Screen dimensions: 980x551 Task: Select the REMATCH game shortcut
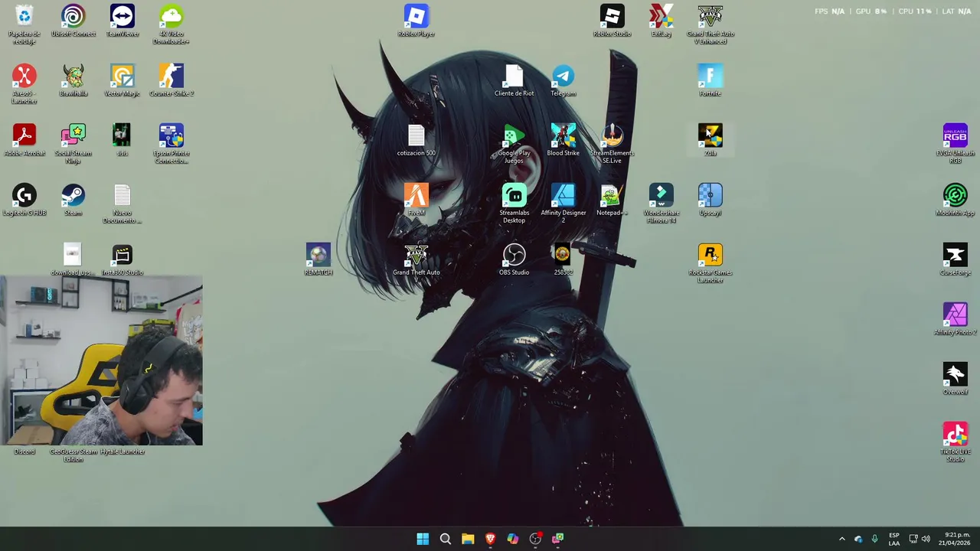(x=318, y=259)
